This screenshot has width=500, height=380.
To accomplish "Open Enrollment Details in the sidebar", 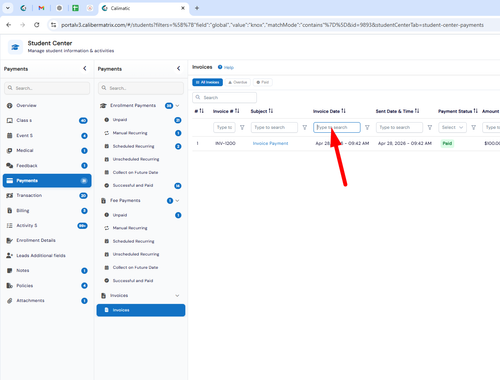I will tap(47, 240).
